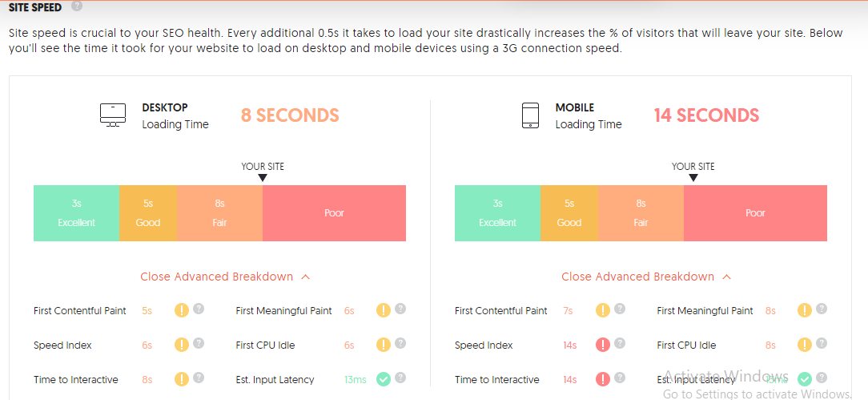Click help icon beside desktop First Meaningful Paint
Image resolution: width=868 pixels, height=400 pixels.
click(x=401, y=309)
